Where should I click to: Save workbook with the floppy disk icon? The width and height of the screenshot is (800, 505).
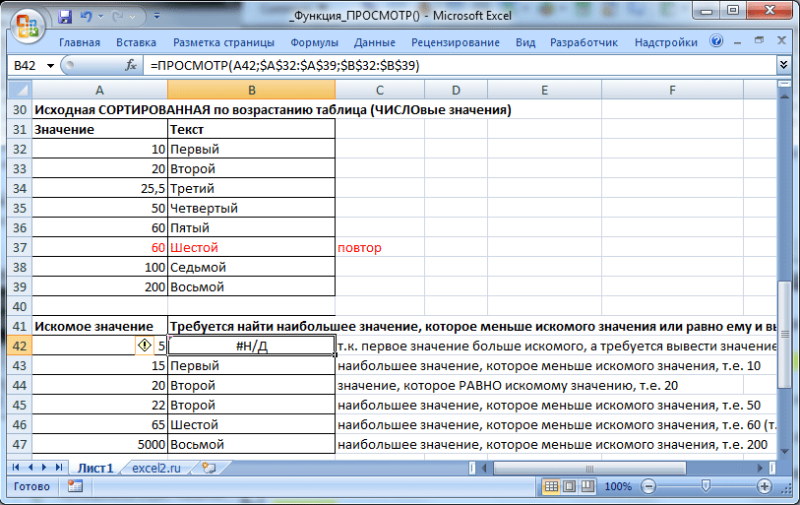click(65, 16)
